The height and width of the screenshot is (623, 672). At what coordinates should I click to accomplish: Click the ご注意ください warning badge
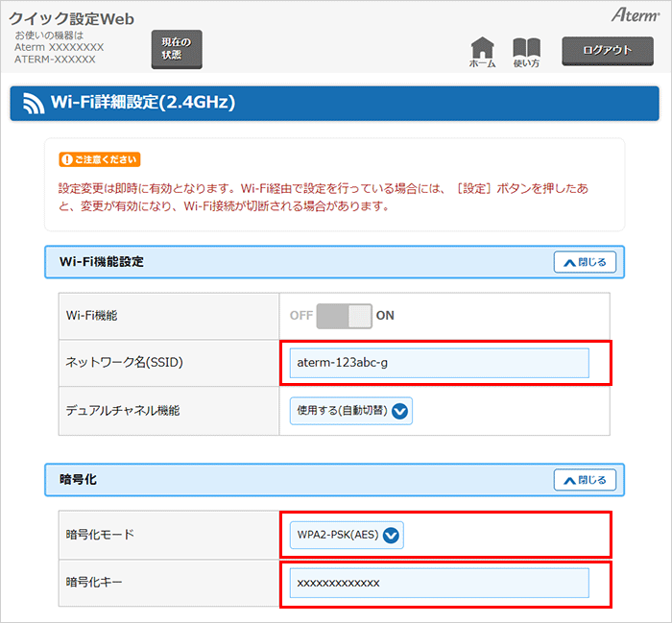[x=100, y=158]
